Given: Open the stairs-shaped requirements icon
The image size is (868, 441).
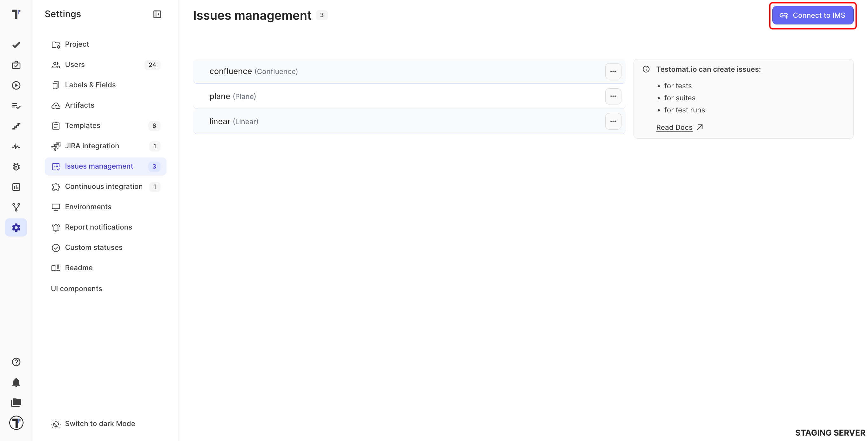Looking at the screenshot, I should [x=16, y=126].
